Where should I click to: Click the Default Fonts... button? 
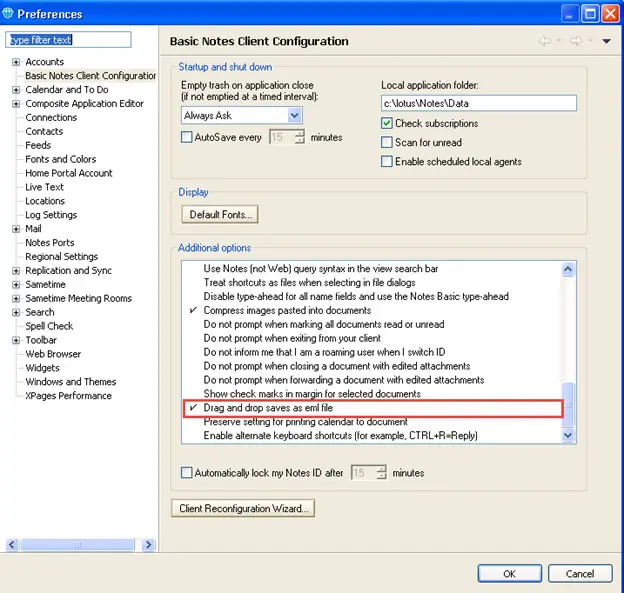pyautogui.click(x=220, y=215)
